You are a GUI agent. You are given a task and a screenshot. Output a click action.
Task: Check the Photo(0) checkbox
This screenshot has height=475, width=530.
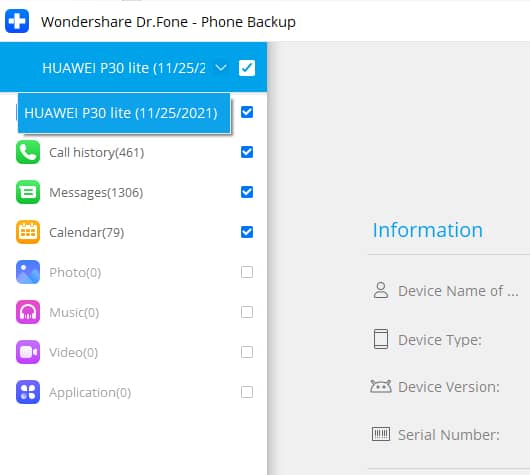247,272
